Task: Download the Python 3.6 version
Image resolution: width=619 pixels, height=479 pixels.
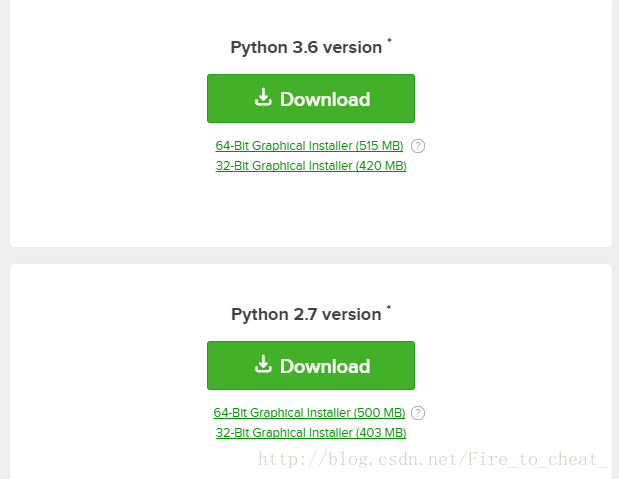Action: (x=311, y=98)
